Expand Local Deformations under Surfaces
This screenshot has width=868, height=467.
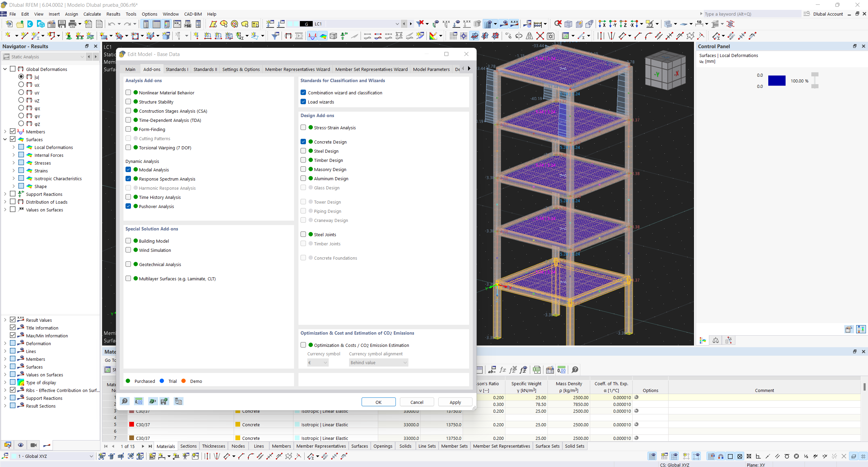pyautogui.click(x=14, y=147)
